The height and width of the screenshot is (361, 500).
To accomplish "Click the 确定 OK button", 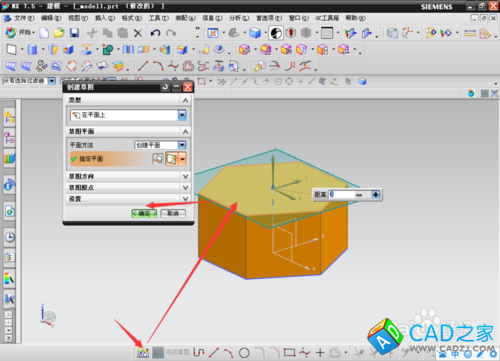I will pos(144,213).
